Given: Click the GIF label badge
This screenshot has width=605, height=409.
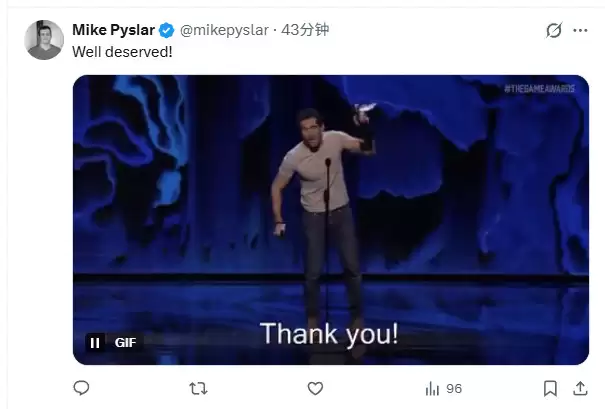Looking at the screenshot, I should click(x=125, y=342).
